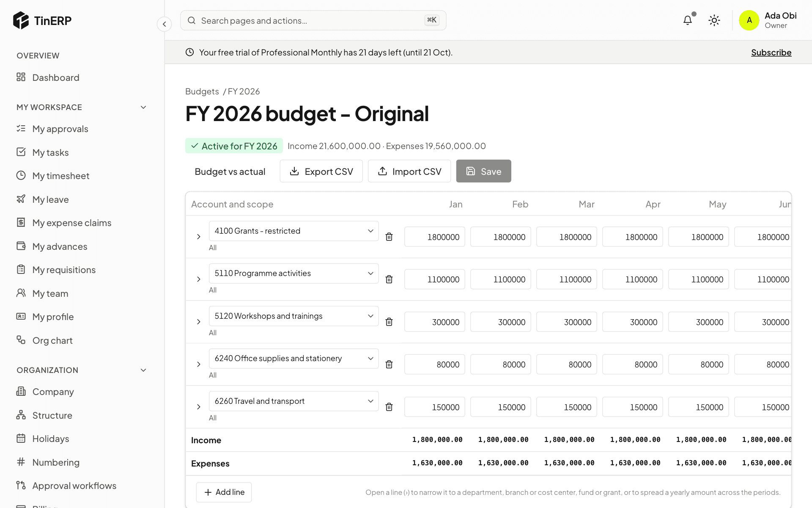Viewport: 812px width, 508px height.
Task: Edit Feb amount for 6240 Office supplies
Action: coord(500,364)
